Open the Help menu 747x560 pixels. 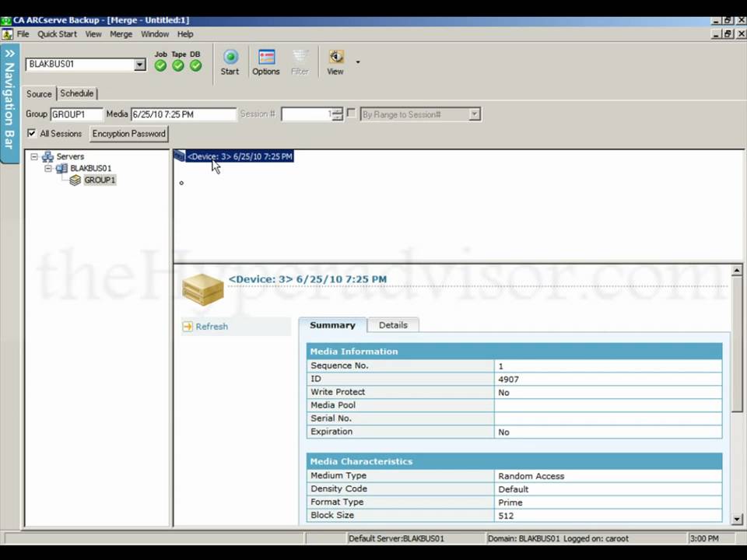185,34
